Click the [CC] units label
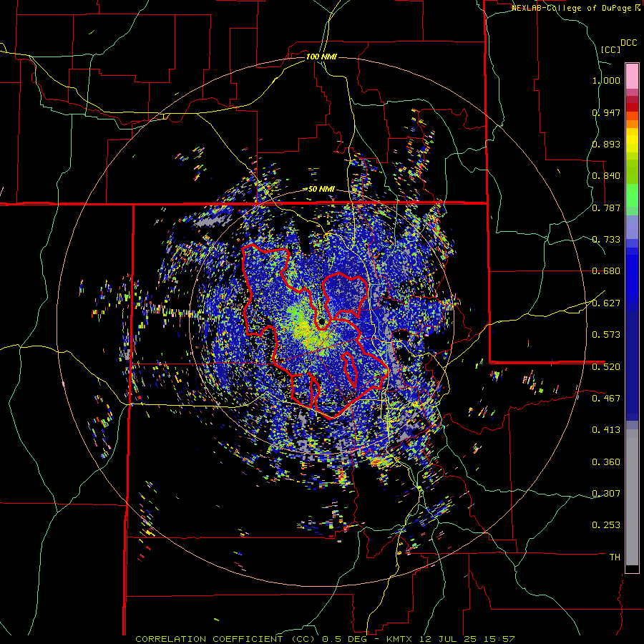The width and height of the screenshot is (644, 644). [x=610, y=49]
